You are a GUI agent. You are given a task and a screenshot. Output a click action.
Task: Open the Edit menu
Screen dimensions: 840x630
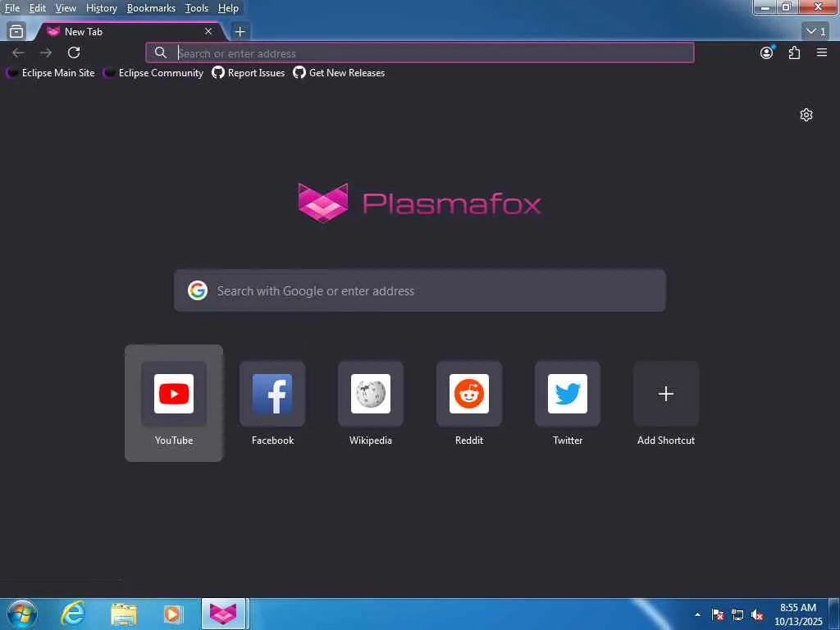(37, 8)
